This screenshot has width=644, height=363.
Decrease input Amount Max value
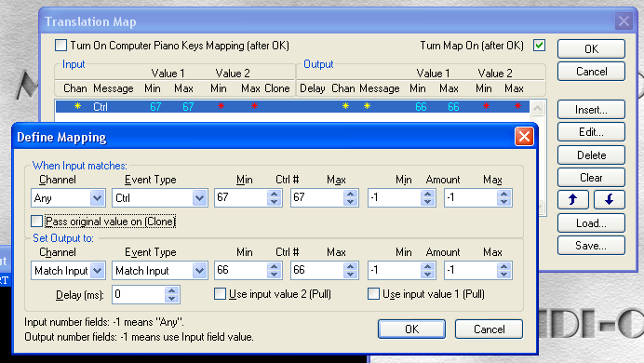[x=504, y=202]
